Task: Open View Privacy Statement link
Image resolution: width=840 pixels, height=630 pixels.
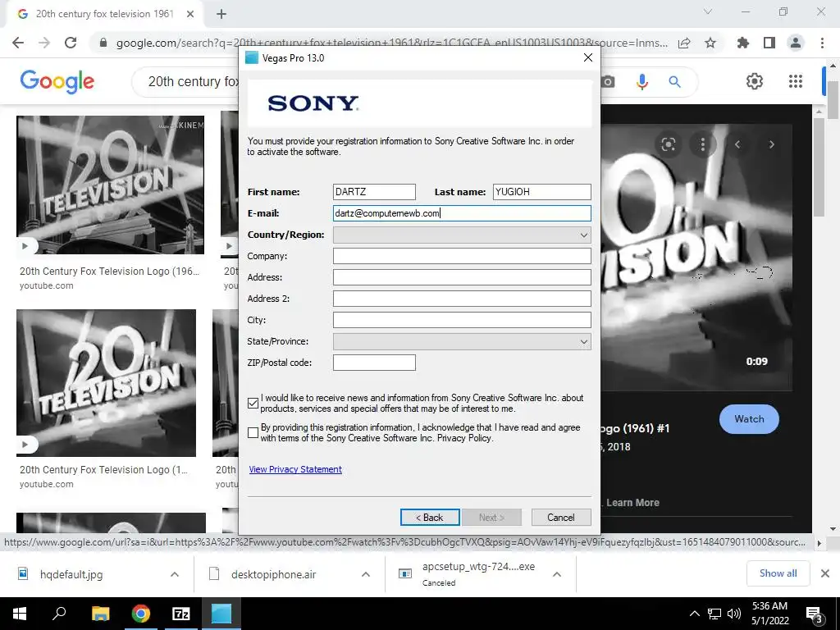Action: (295, 469)
